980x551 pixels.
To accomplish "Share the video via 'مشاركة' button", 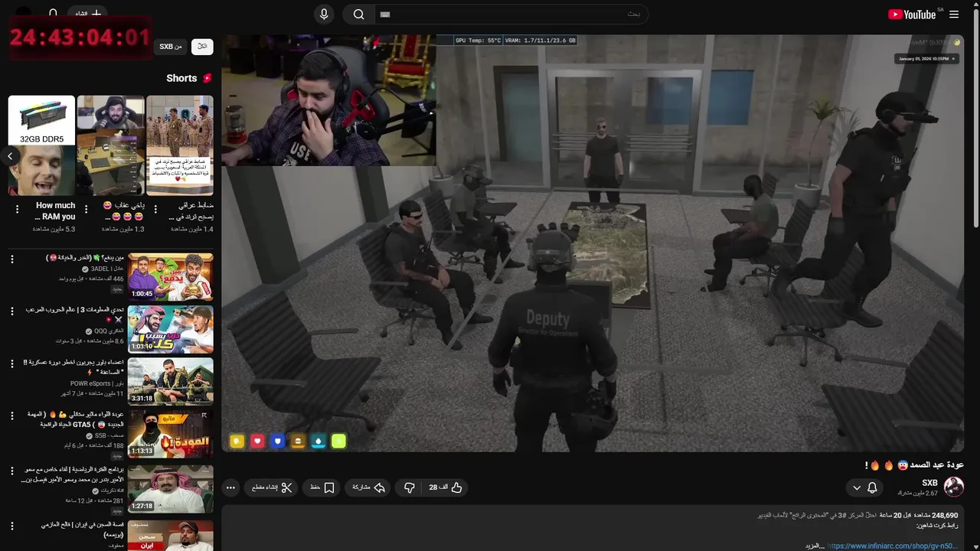I will pyautogui.click(x=369, y=487).
